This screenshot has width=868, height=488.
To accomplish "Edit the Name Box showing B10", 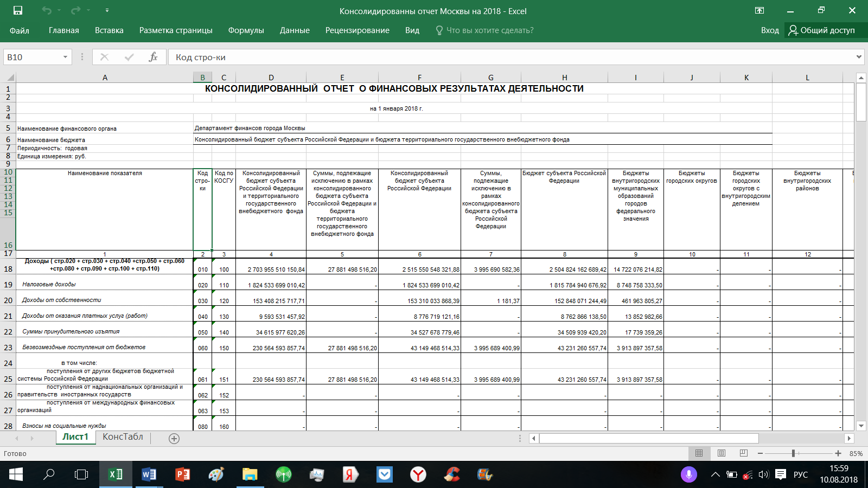I will [31, 57].
